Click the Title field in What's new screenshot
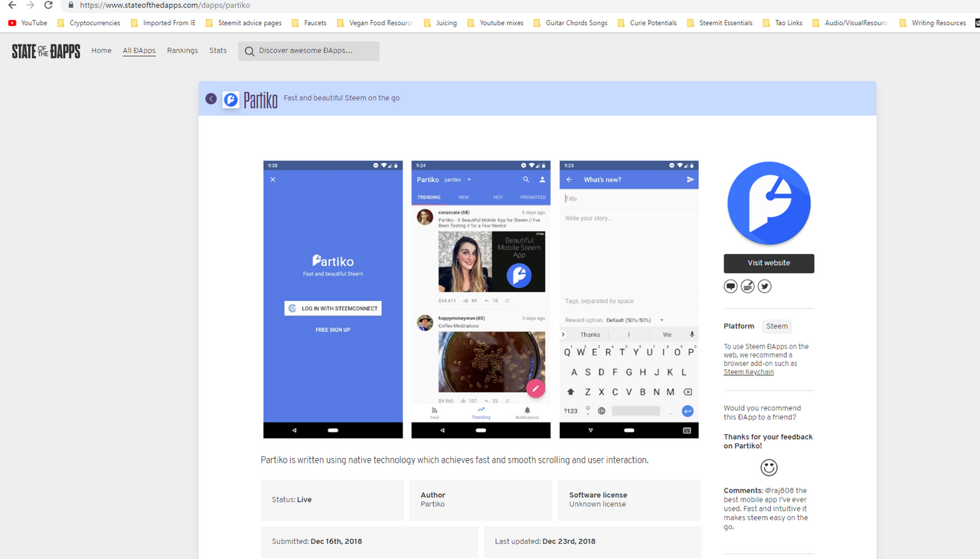The width and height of the screenshot is (980, 559). [629, 198]
